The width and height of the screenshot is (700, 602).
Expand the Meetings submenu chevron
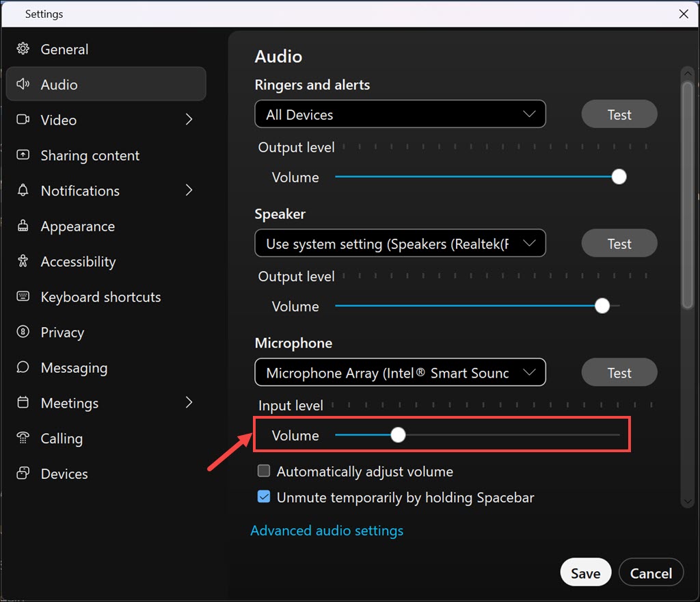pyautogui.click(x=189, y=403)
